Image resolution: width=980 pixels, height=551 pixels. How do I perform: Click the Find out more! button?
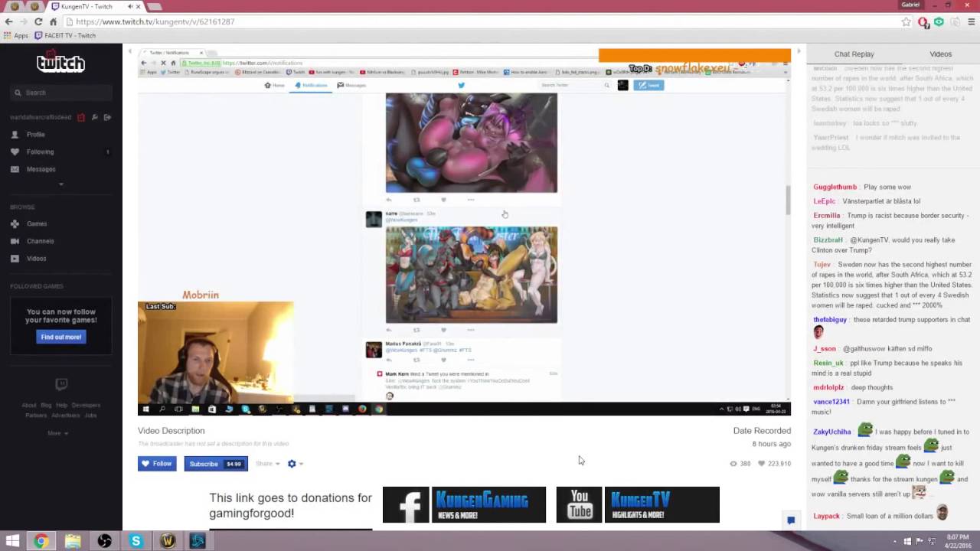[61, 337]
